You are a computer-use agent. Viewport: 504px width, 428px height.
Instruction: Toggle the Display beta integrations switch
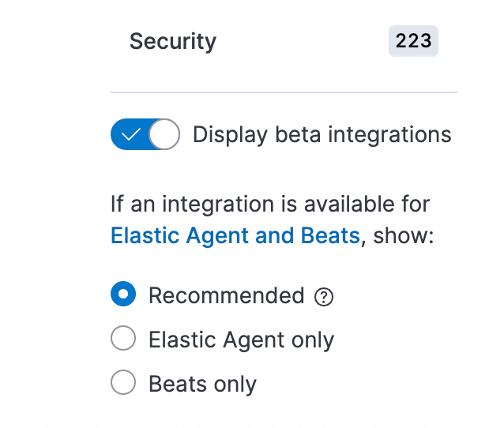point(145,135)
